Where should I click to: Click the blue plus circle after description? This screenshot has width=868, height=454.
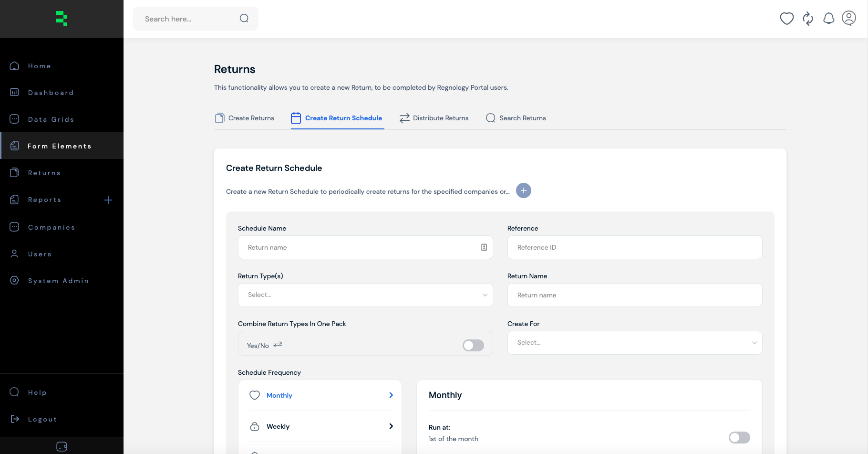[523, 190]
